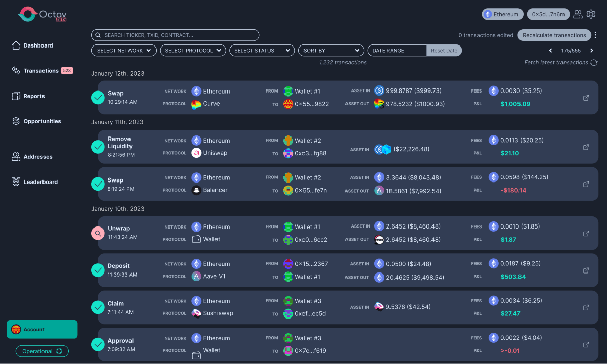
Task: Open Opportunities in the sidebar
Action: [36, 121]
